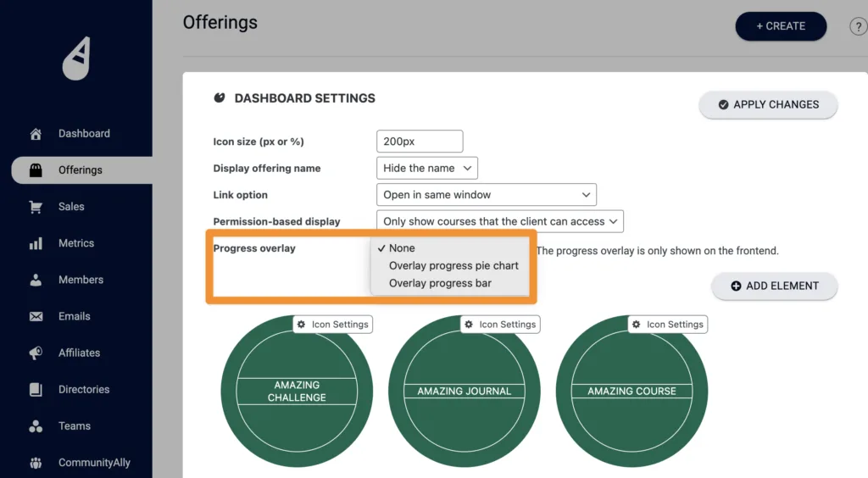Select the None overlay option
This screenshot has height=478, width=868.
[x=402, y=248]
